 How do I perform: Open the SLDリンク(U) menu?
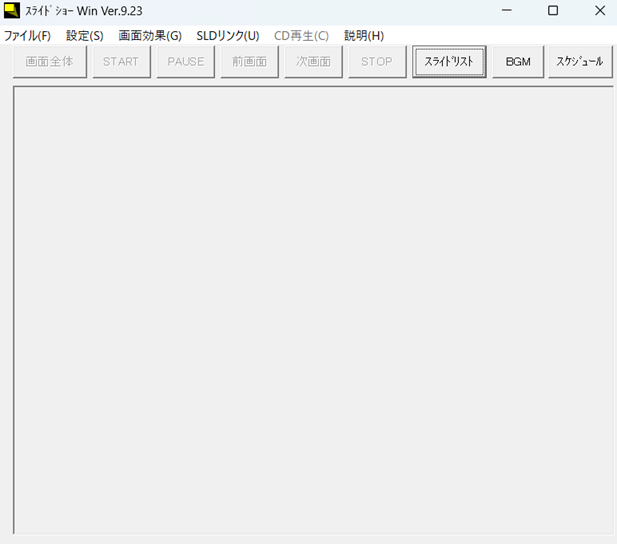click(228, 36)
